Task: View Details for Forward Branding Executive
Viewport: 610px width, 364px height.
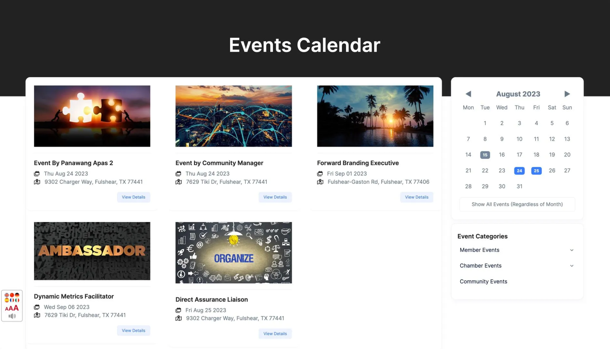Action: (x=416, y=197)
